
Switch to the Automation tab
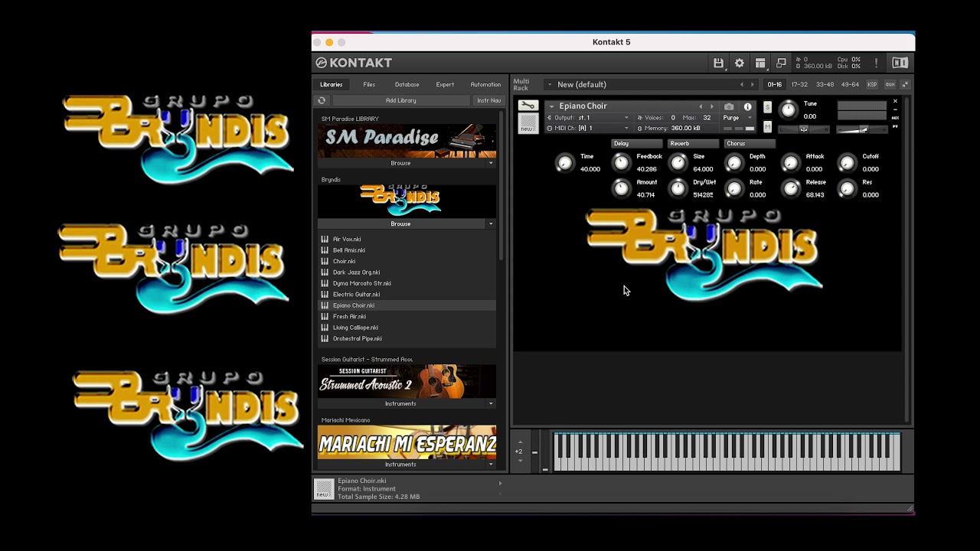485,84
